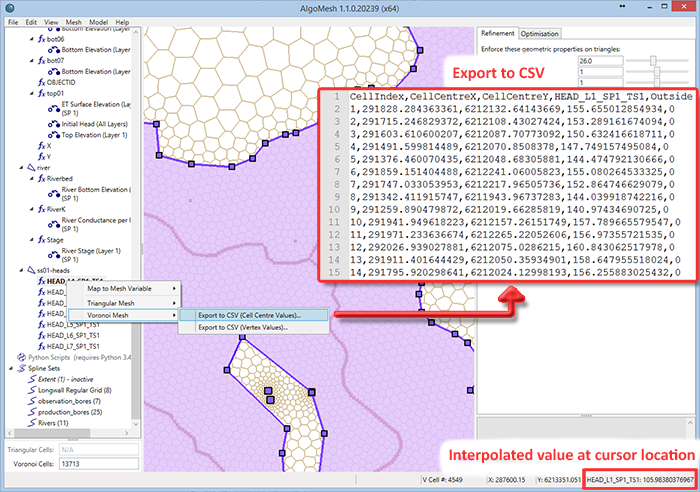Click the mapping icon of Top Elevation (Layer 1)
This screenshot has height=492, width=700.
tap(54, 135)
